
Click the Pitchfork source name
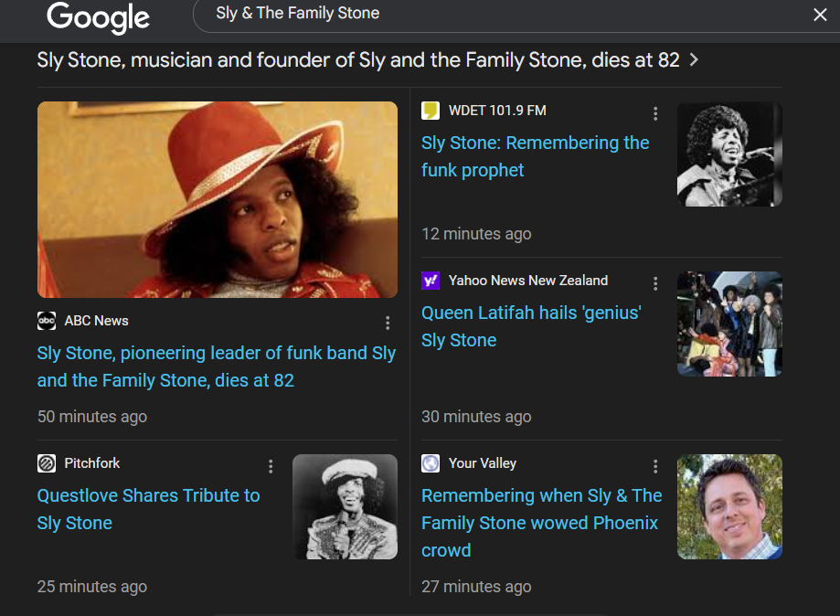click(92, 462)
